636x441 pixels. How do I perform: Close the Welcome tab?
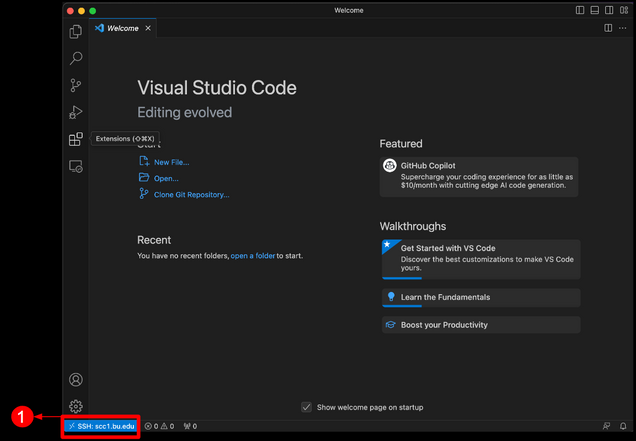(148, 28)
